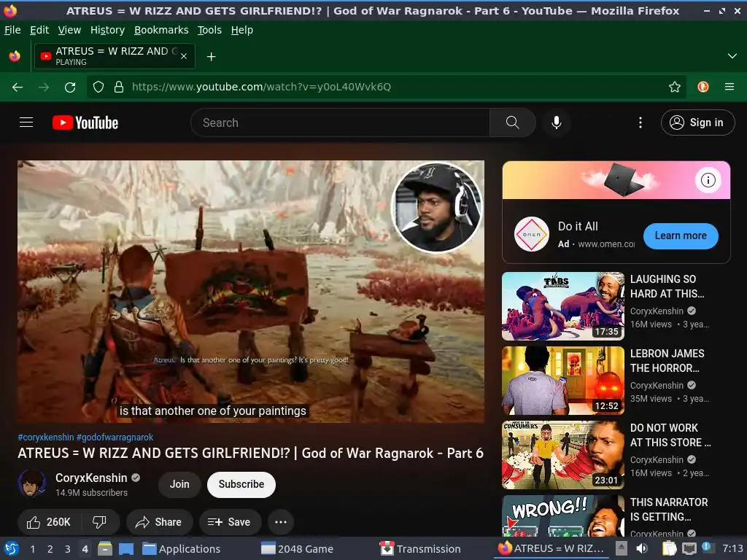Switch to 2048 Game window

point(298,549)
